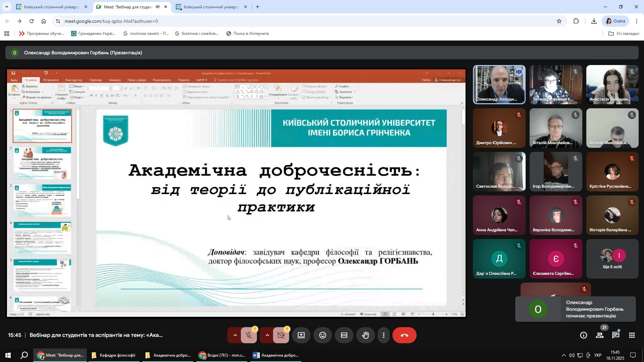Open the emoji reactions button

(322, 335)
